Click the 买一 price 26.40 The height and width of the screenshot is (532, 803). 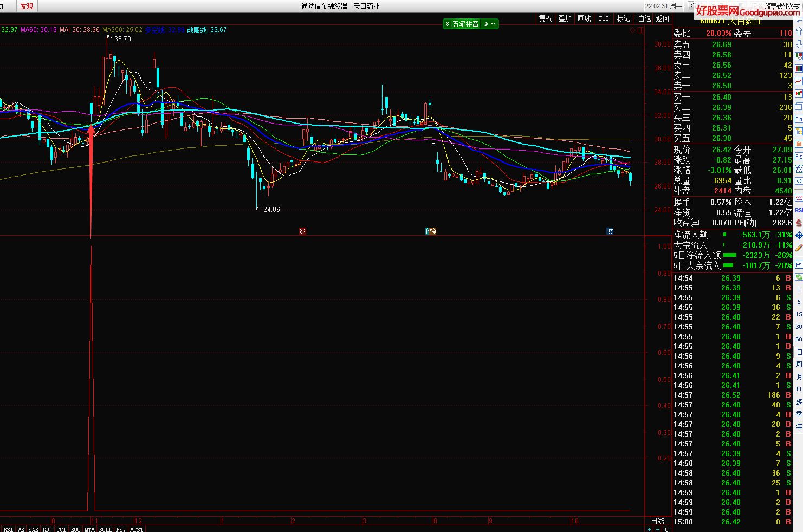pyautogui.click(x=721, y=97)
